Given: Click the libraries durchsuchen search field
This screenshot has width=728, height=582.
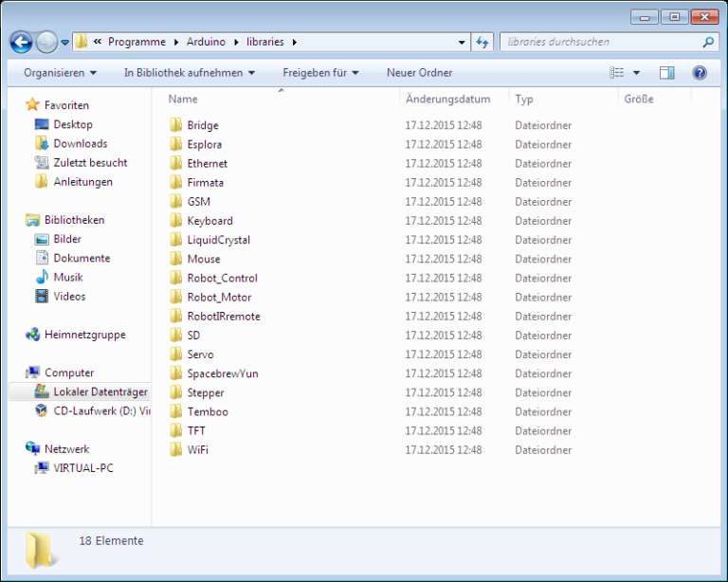Looking at the screenshot, I should (599, 42).
